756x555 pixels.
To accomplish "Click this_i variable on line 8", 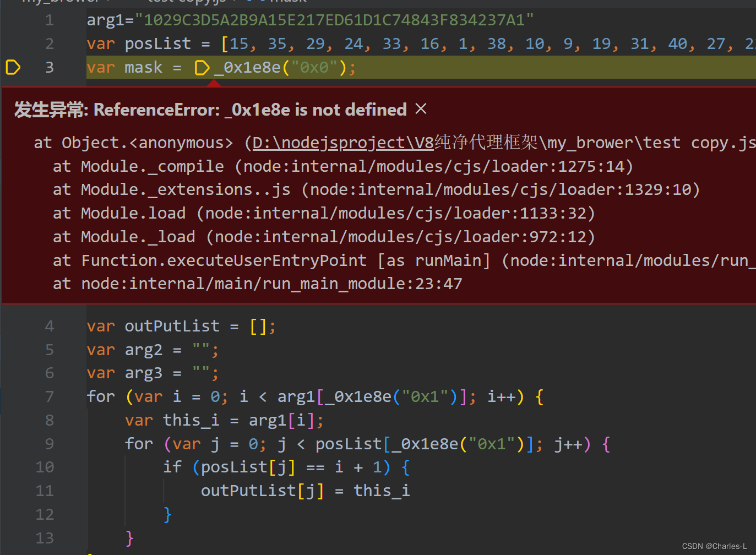I will (191, 421).
